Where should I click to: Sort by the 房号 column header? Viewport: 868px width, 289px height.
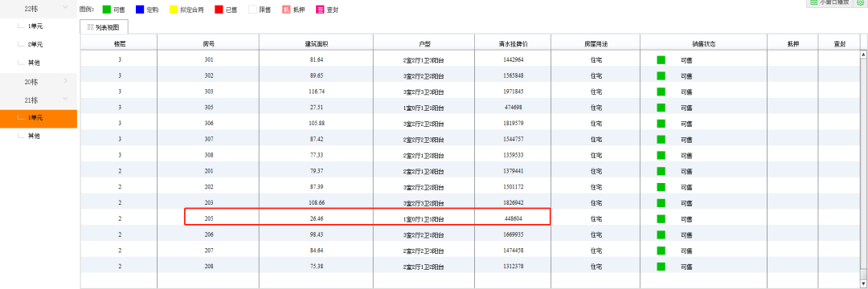[208, 43]
